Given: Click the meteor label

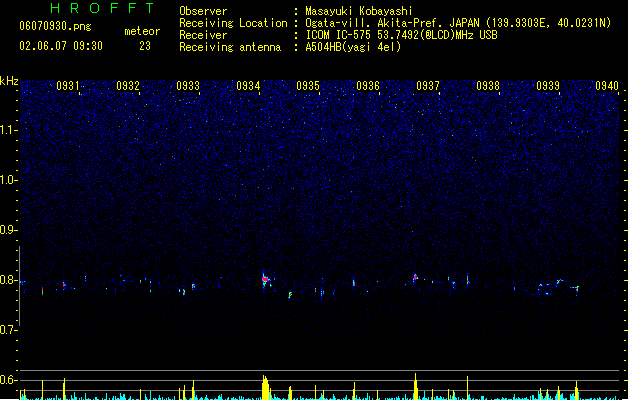Looking at the screenshot, I should click(x=142, y=31).
